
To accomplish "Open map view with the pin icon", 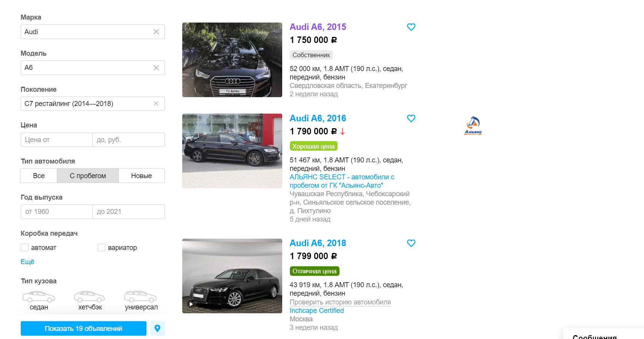I will coord(157,329).
